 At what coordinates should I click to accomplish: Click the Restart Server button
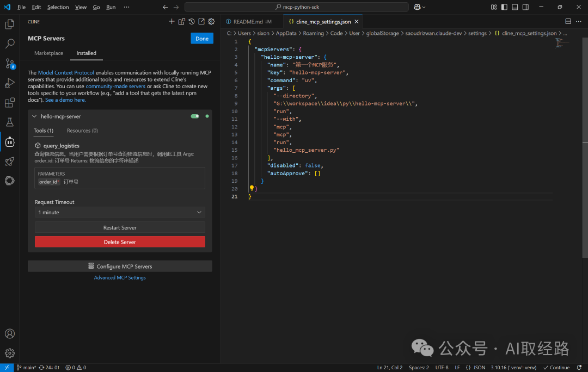120,227
